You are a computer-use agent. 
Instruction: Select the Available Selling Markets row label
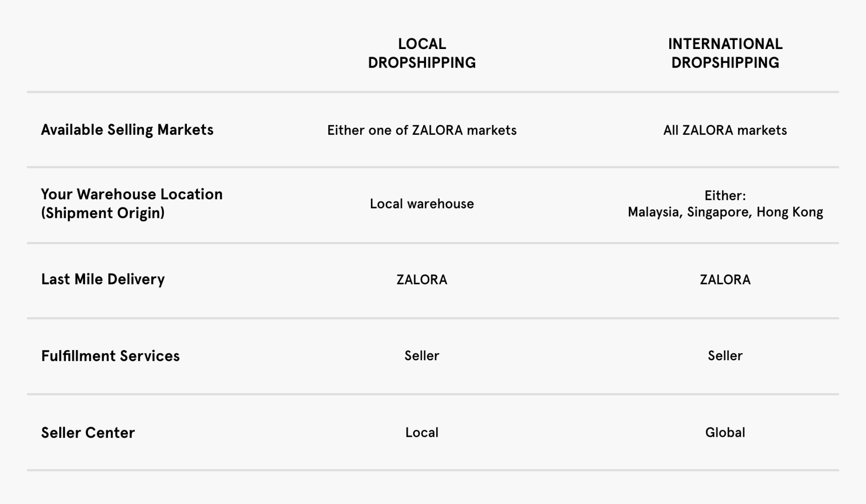click(127, 130)
